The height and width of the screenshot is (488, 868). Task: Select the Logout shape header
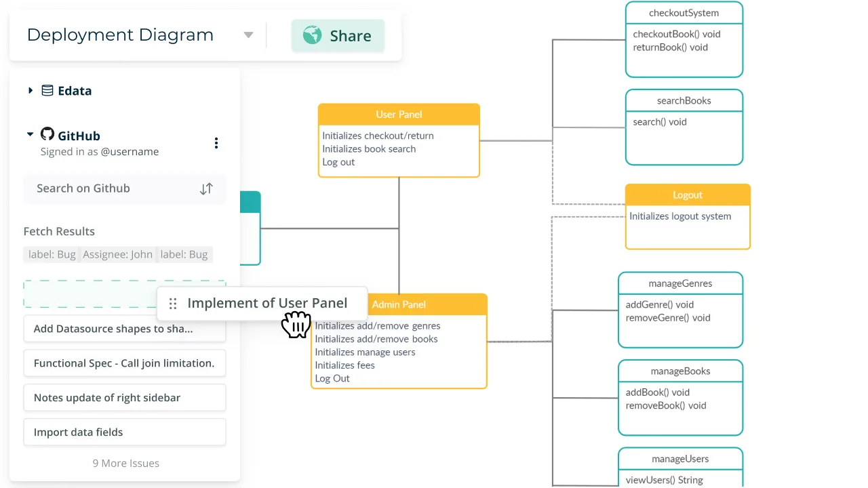[688, 195]
